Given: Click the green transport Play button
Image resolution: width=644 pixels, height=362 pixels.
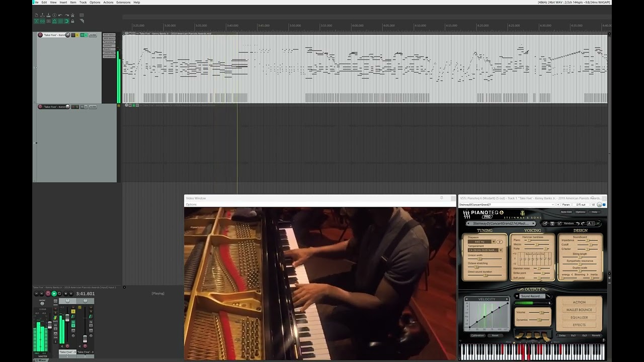Looking at the screenshot, I should 54,294.
